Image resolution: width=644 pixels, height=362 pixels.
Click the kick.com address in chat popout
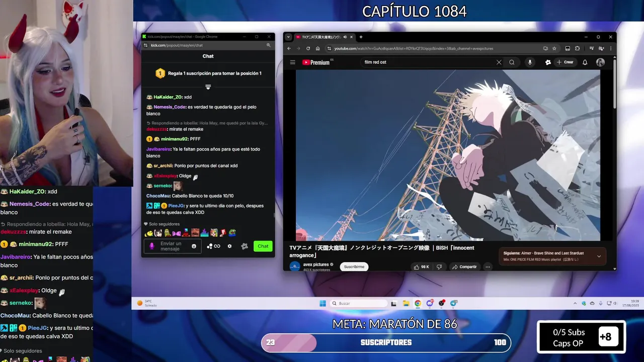[177, 45]
